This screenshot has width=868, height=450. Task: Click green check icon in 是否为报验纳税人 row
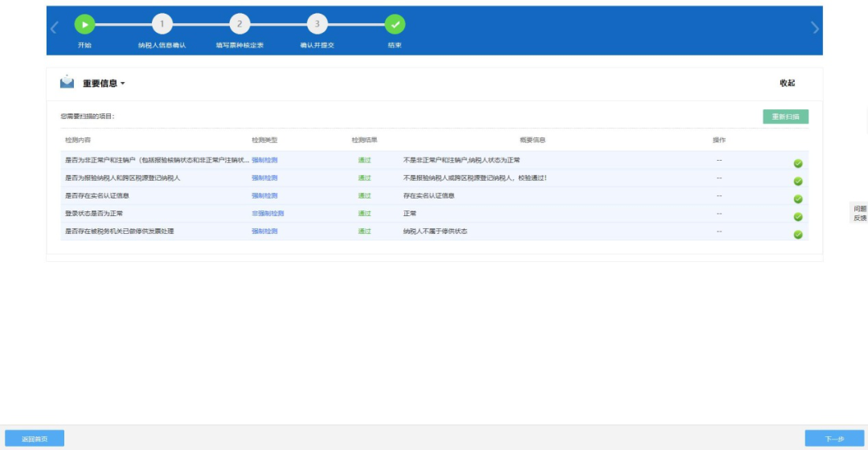(x=798, y=181)
